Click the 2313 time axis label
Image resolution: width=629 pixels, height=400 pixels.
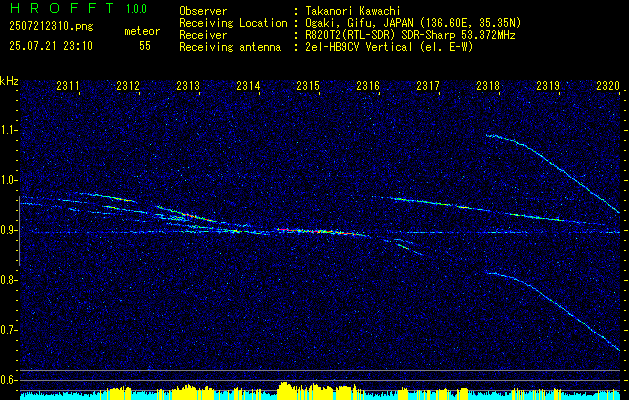click(x=188, y=86)
